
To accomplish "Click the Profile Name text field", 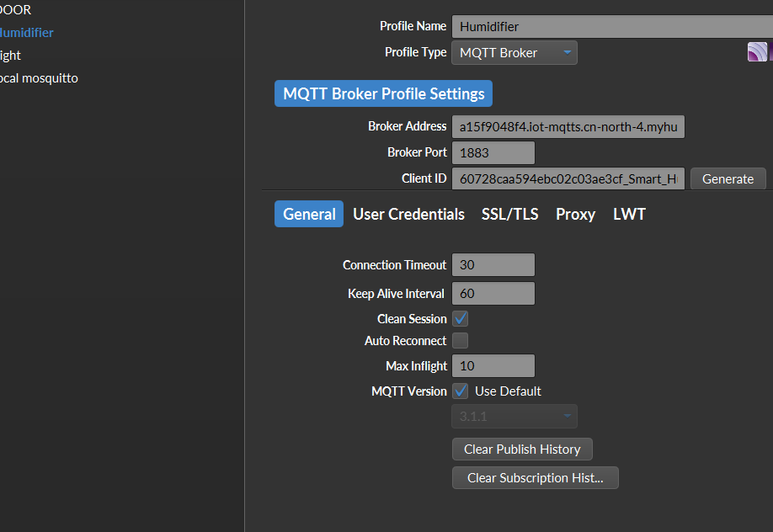I will (611, 27).
